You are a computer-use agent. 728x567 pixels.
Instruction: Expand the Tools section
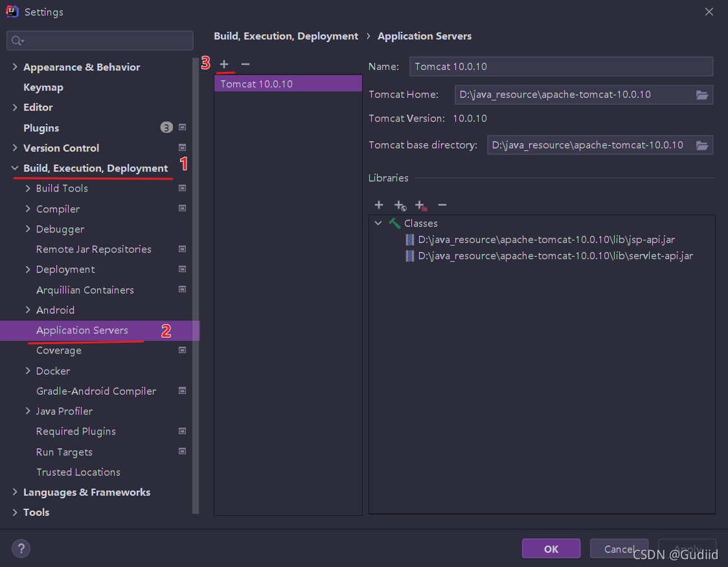click(15, 512)
